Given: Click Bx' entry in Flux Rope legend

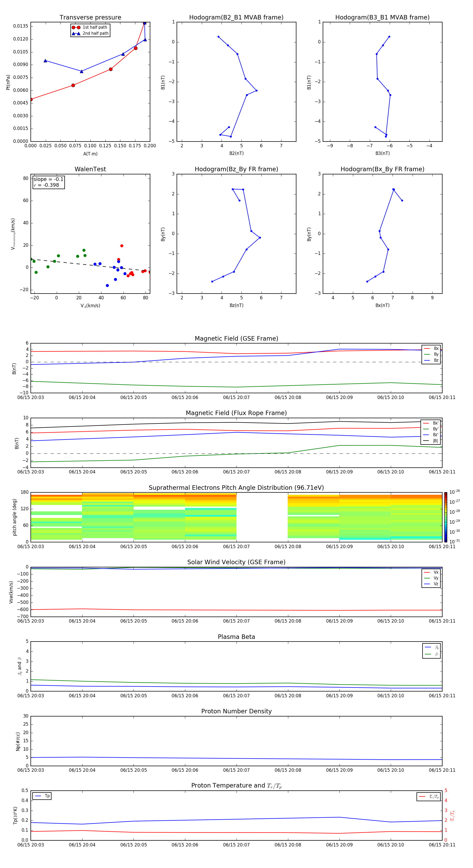Looking at the screenshot, I should [x=431, y=423].
